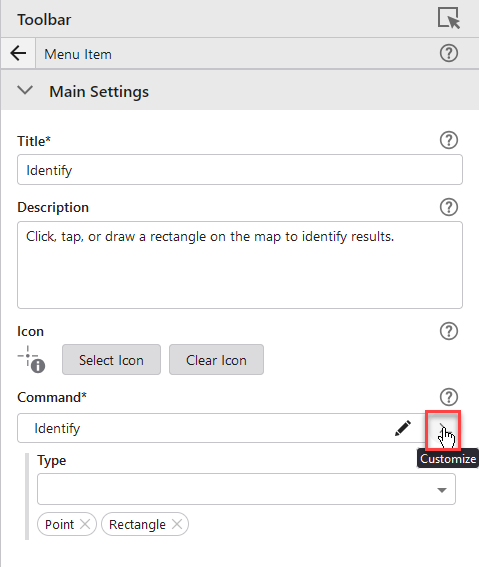Open help for the Title field
This screenshot has width=479, height=567.
point(449,140)
